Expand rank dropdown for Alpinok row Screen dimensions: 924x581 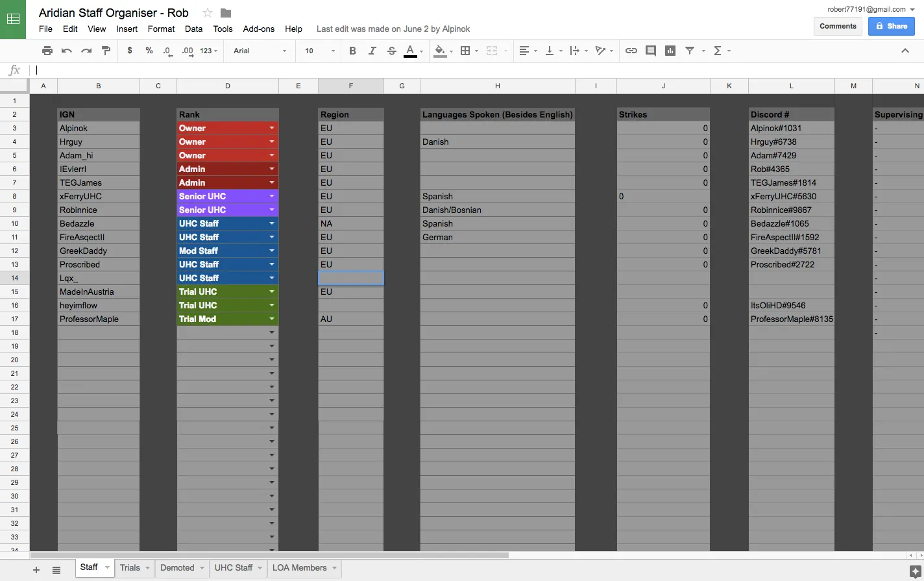point(272,129)
